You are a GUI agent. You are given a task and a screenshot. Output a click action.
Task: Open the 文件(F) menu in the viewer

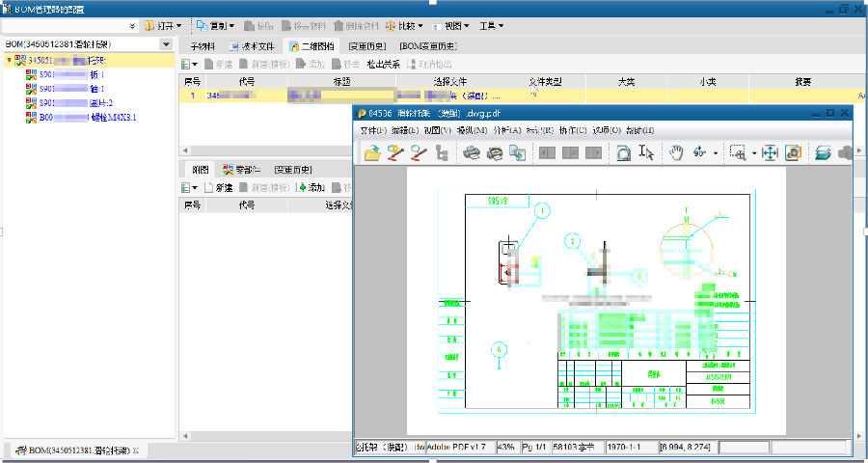(373, 130)
